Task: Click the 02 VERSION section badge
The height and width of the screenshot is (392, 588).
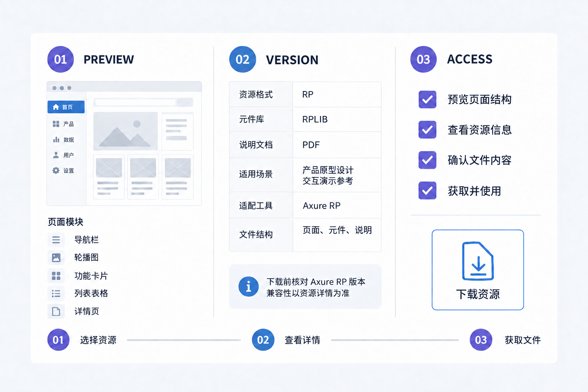Action: click(x=243, y=59)
